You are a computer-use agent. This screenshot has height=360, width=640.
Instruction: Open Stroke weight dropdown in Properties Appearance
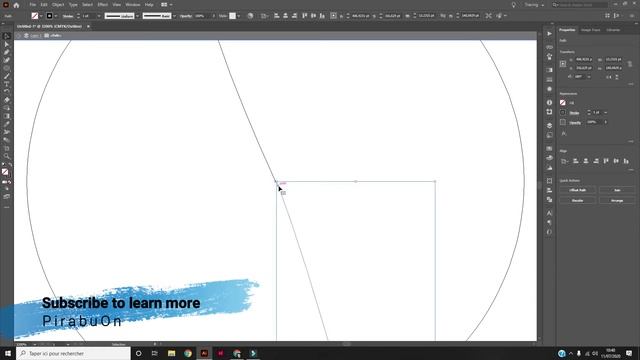[x=606, y=113]
